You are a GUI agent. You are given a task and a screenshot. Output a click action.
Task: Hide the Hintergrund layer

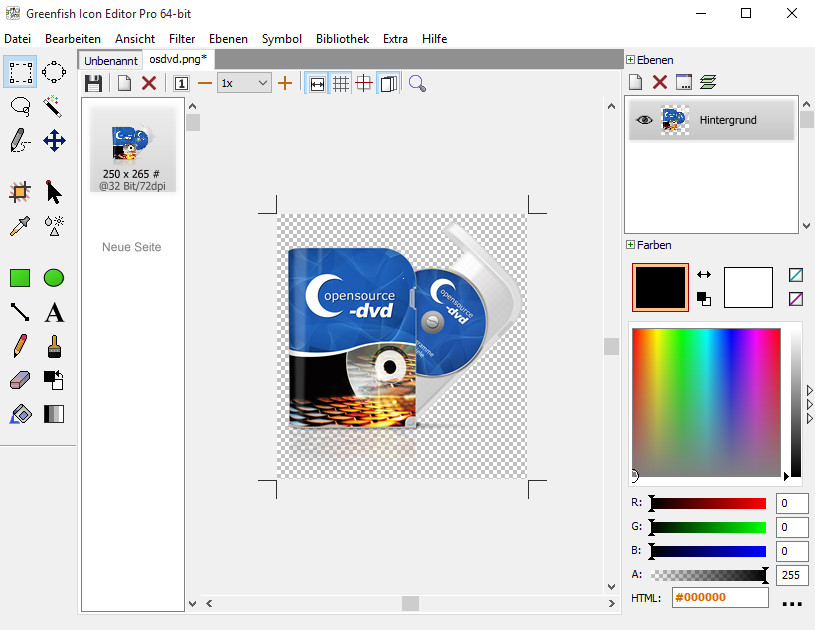click(643, 119)
